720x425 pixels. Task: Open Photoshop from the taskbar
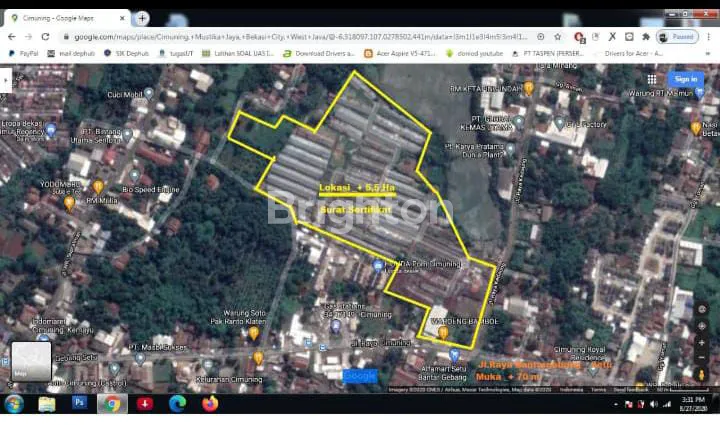tap(79, 404)
